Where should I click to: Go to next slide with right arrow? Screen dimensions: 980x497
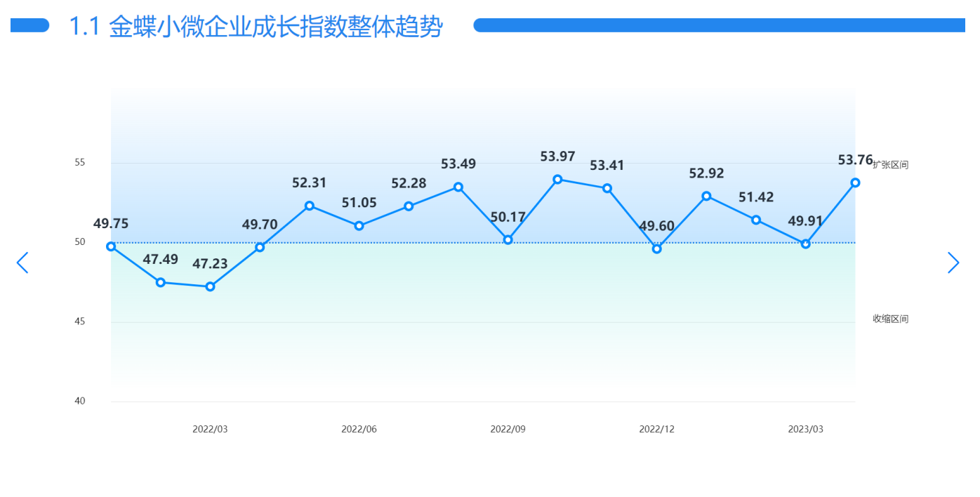[953, 263]
